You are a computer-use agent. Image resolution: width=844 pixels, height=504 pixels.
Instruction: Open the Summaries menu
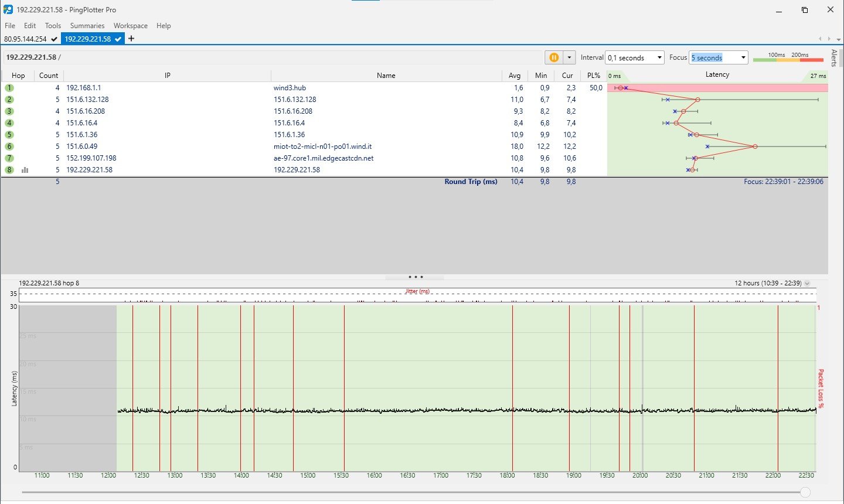coord(87,26)
